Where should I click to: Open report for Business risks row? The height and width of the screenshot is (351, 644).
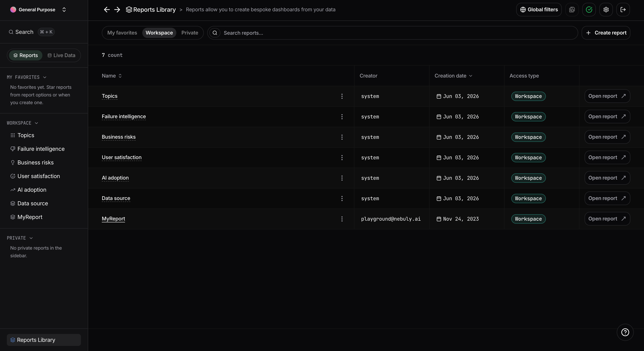(x=607, y=137)
